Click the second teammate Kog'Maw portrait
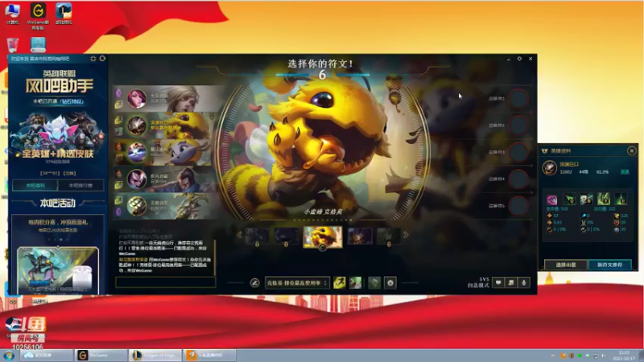This screenshot has height=362, width=644. [x=136, y=125]
